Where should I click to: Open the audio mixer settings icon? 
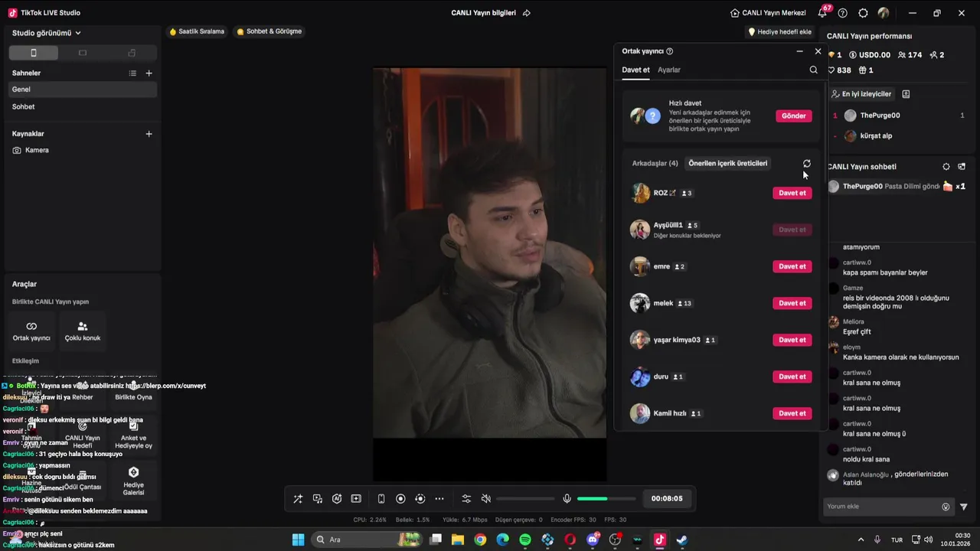[x=466, y=499]
